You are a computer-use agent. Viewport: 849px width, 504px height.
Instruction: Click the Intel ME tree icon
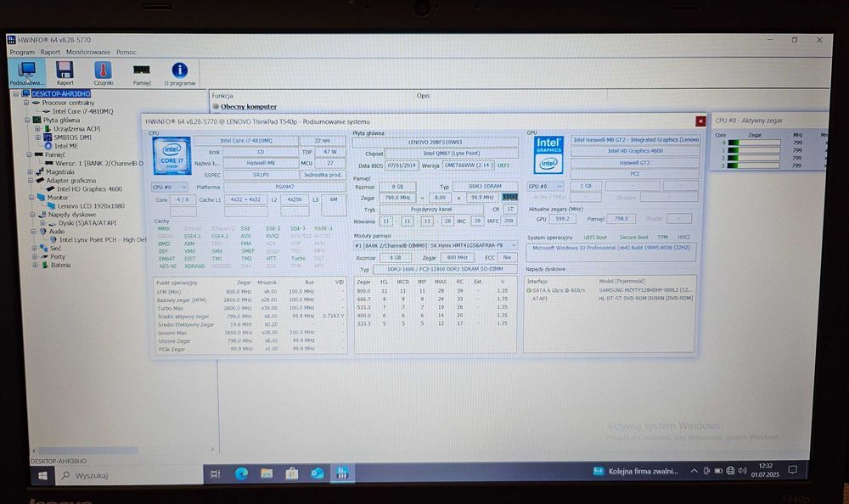pyautogui.click(x=48, y=146)
